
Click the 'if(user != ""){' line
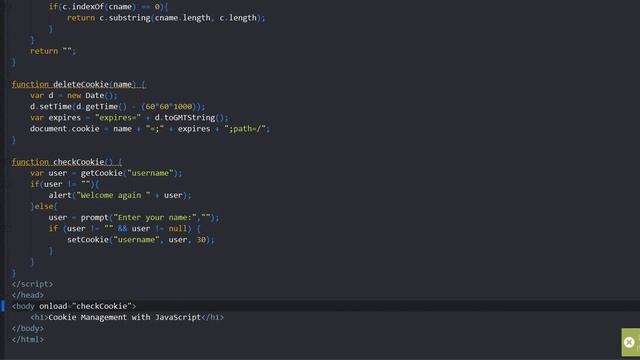point(64,184)
